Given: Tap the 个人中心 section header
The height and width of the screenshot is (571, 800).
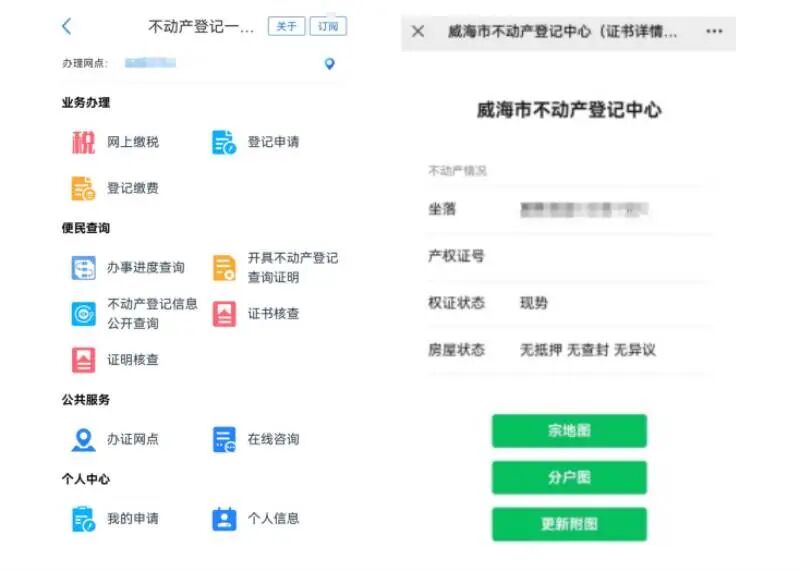Looking at the screenshot, I should [86, 479].
